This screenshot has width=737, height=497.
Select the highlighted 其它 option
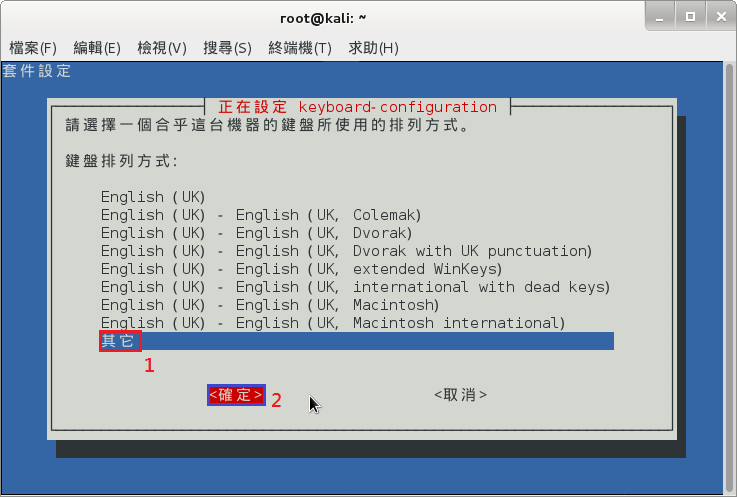click(120, 341)
